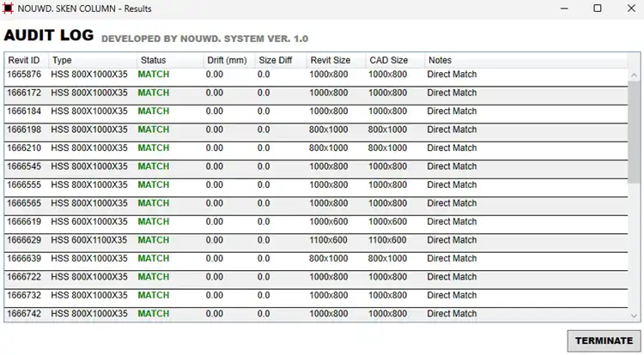Maximize the Results window
Viewport: 644px width, 355px height.
598,9
